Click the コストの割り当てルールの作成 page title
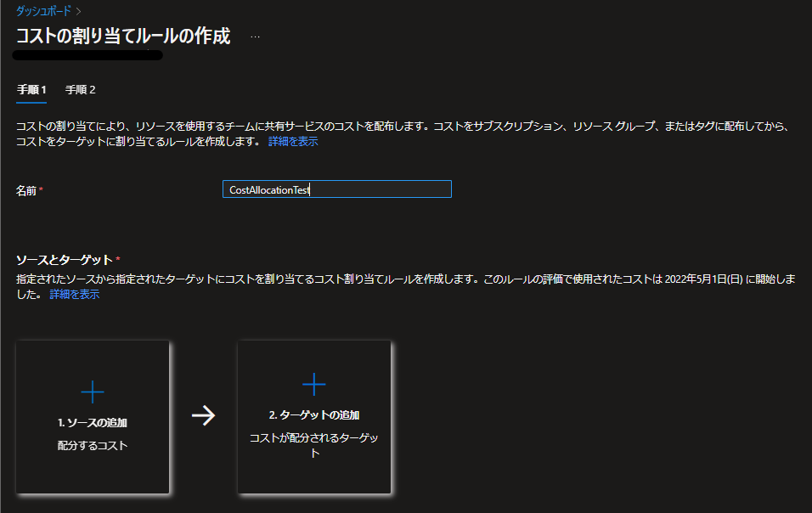Screen dimensions: 812x513 [123, 37]
